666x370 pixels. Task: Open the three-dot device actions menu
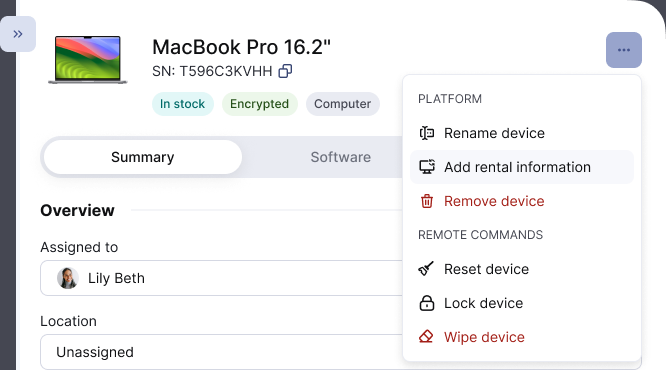pyautogui.click(x=624, y=50)
